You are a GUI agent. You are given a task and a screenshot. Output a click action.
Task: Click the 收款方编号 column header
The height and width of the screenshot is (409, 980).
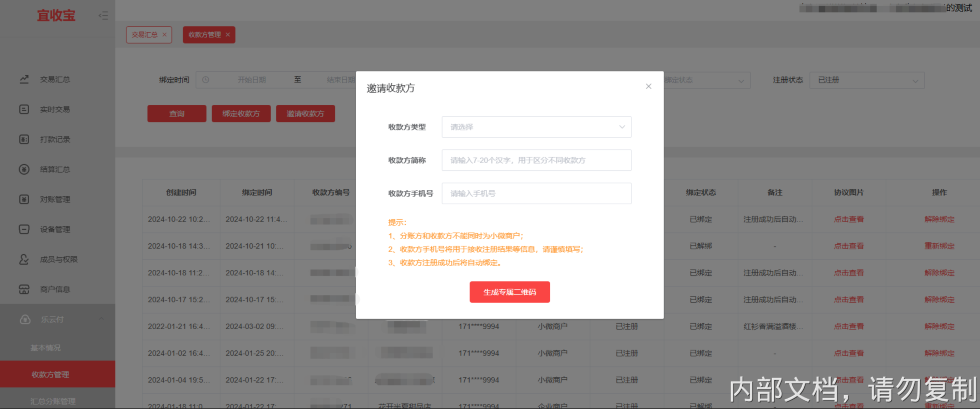[x=331, y=192]
